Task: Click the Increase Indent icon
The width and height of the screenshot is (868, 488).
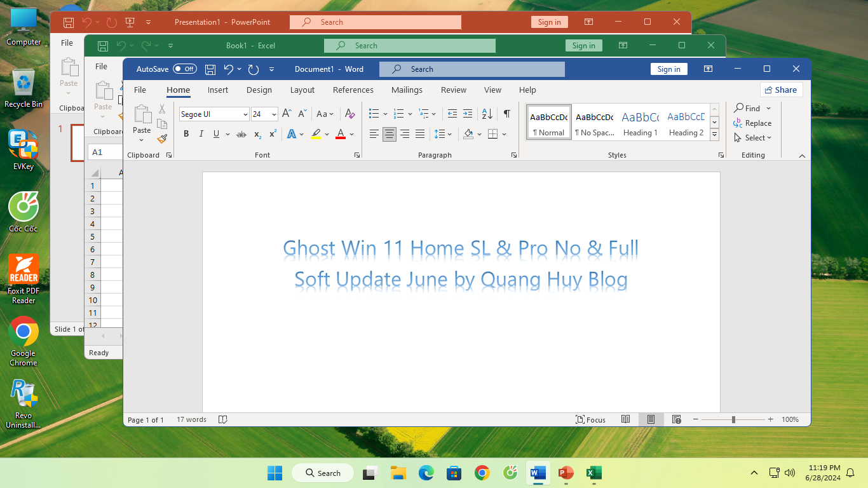Action: [468, 114]
